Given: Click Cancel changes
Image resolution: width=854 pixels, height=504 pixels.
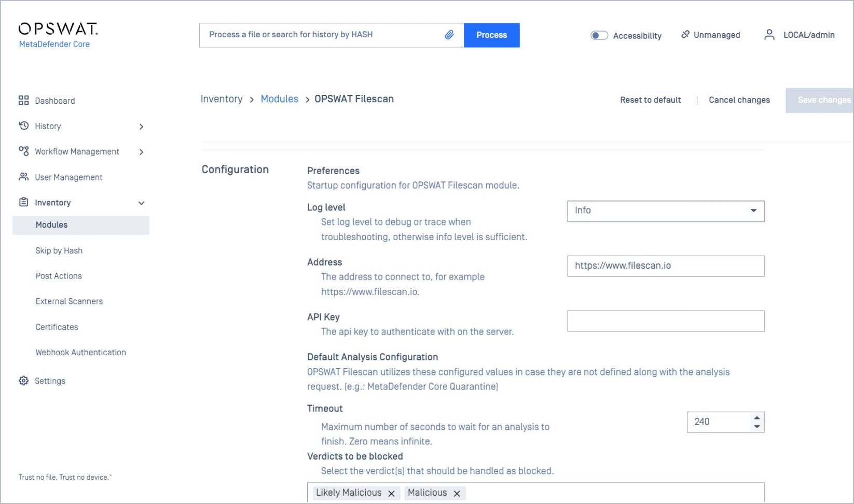Looking at the screenshot, I should point(739,100).
